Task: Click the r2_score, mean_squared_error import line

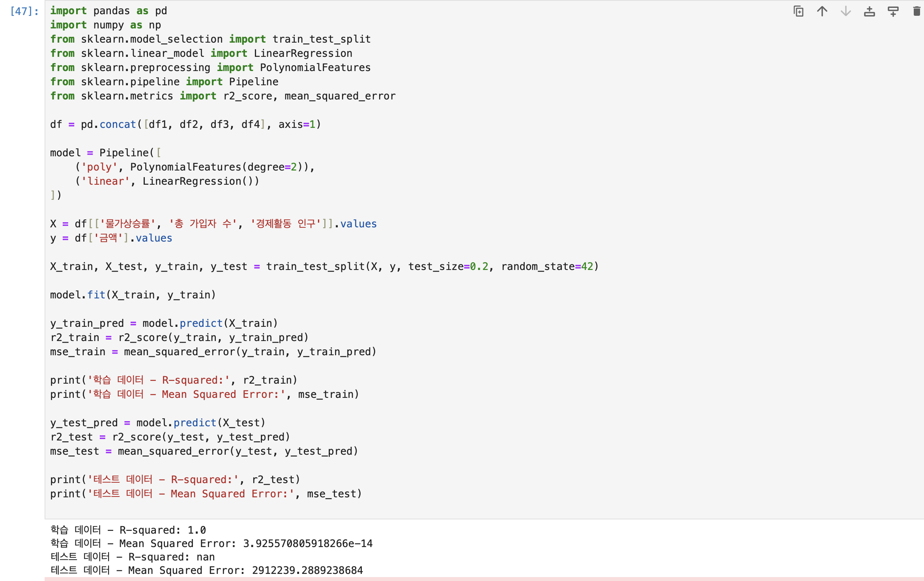Action: (x=223, y=96)
